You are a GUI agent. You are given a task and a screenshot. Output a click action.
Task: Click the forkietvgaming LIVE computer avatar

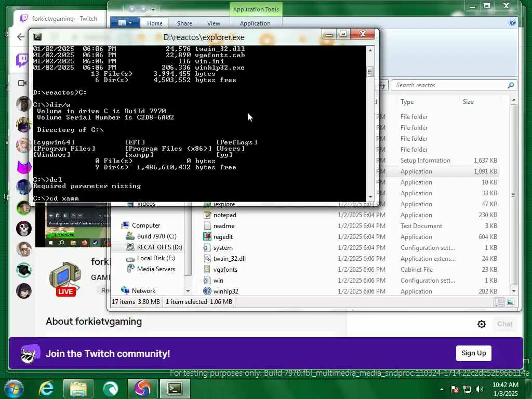(x=65, y=279)
